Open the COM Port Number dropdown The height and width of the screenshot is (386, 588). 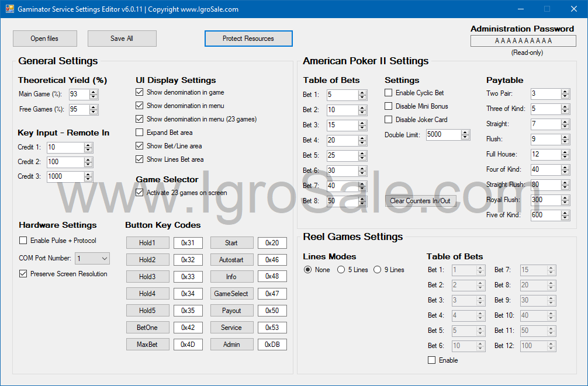pyautogui.click(x=104, y=258)
